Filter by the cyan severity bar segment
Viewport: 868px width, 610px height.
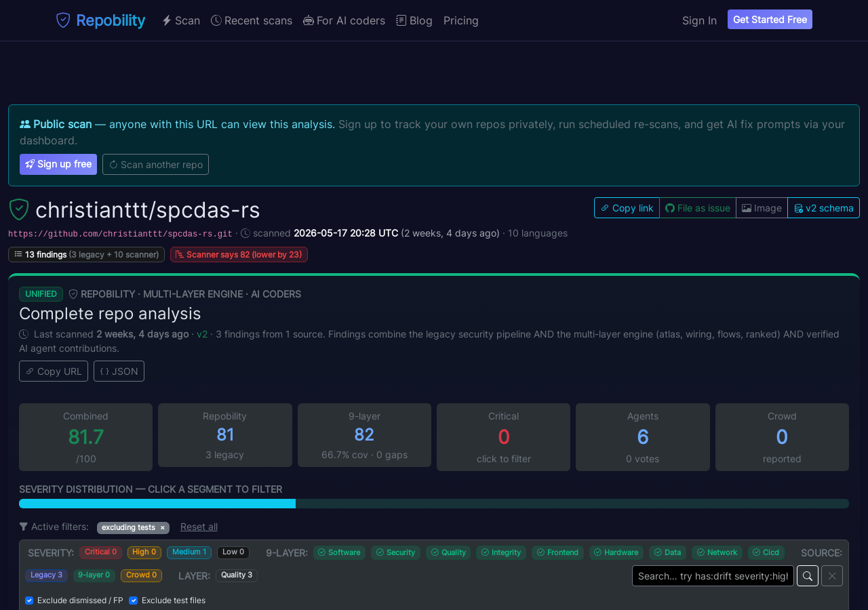tap(157, 504)
